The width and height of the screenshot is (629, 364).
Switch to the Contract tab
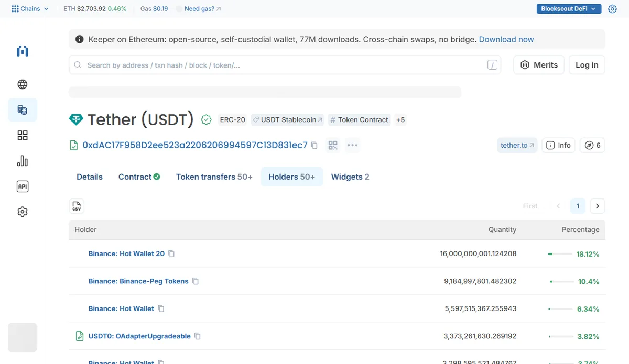point(139,177)
